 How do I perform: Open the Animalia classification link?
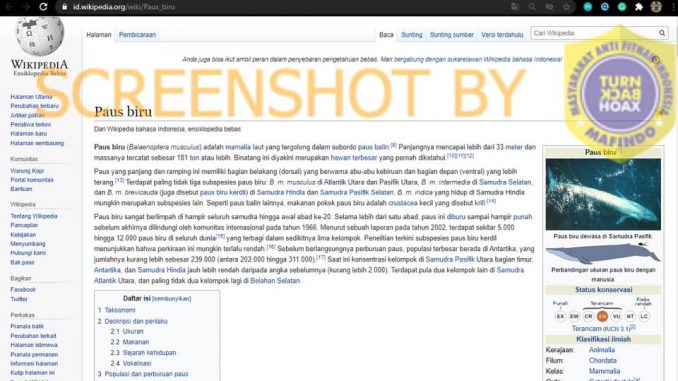click(x=601, y=350)
